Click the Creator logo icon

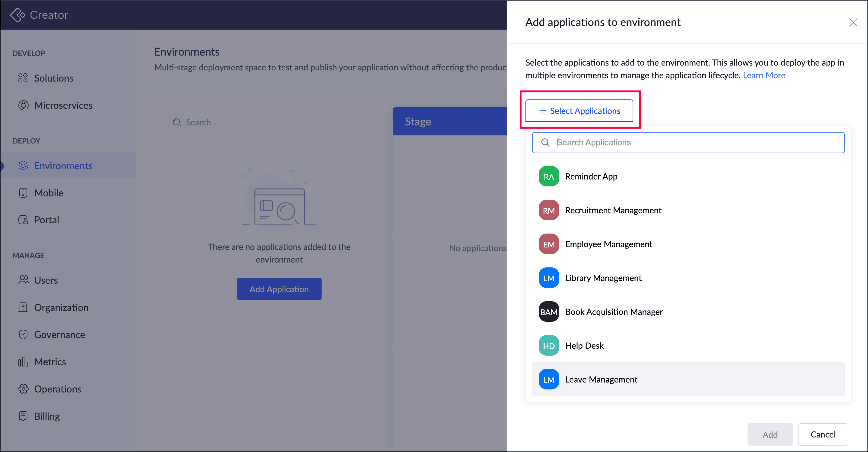click(x=17, y=15)
